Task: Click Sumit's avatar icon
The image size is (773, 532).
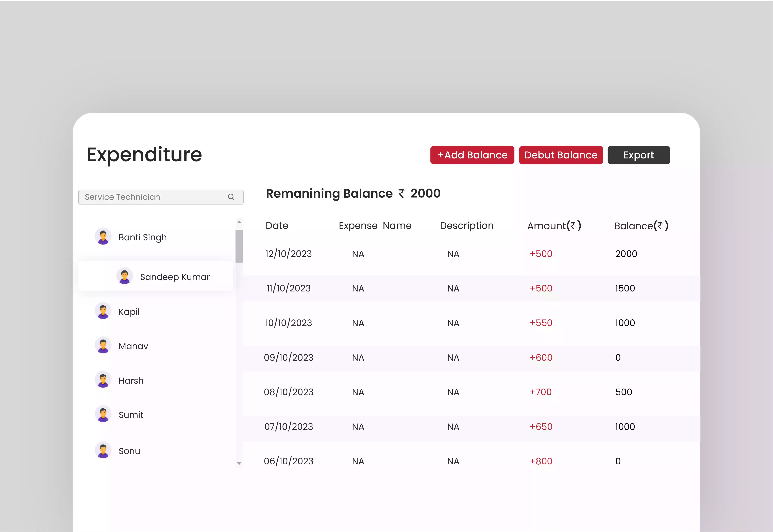Action: point(103,414)
